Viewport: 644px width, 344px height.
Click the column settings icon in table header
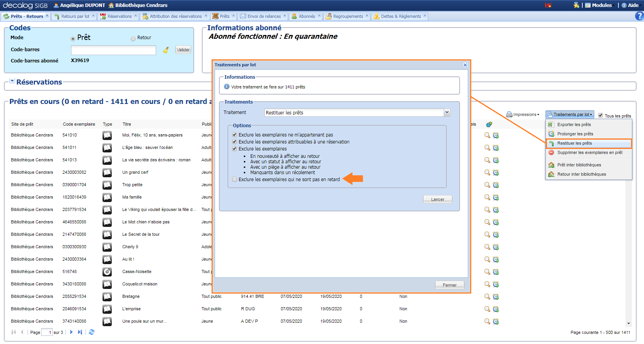click(489, 124)
